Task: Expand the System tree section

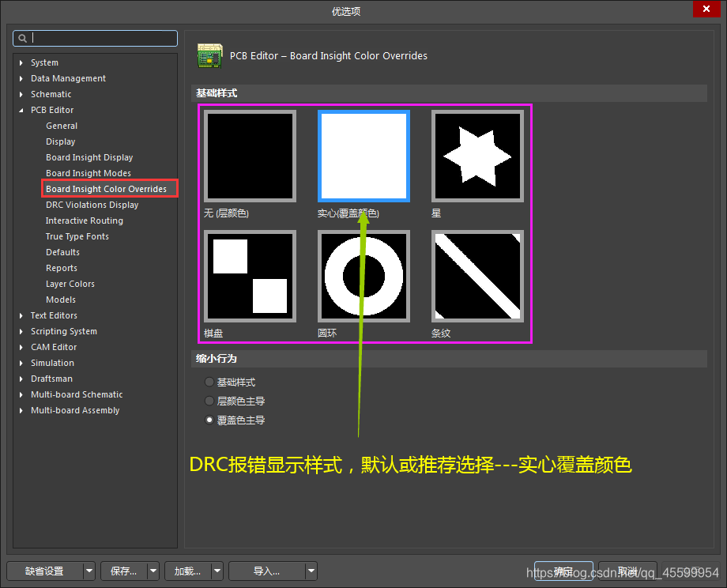Action: pyautogui.click(x=21, y=62)
